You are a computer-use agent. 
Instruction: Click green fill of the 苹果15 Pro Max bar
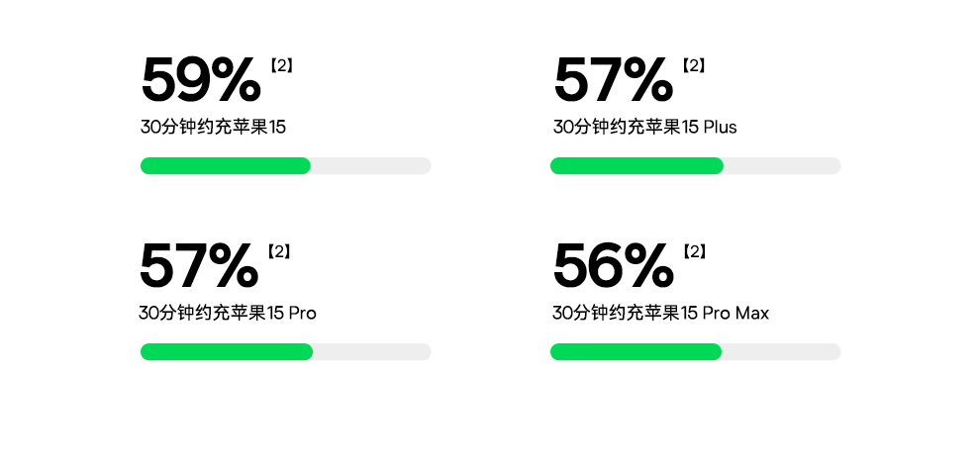click(x=636, y=351)
